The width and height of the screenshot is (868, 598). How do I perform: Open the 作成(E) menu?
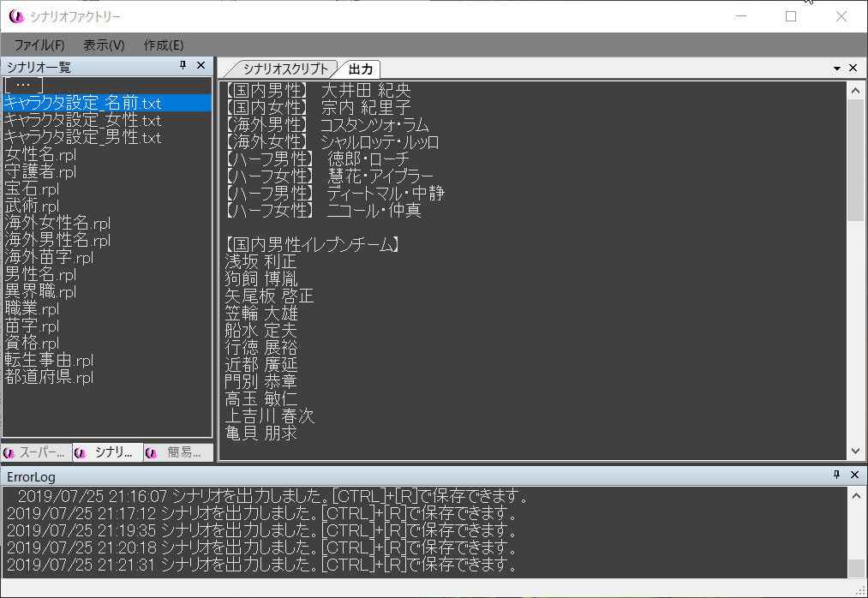pyautogui.click(x=164, y=45)
